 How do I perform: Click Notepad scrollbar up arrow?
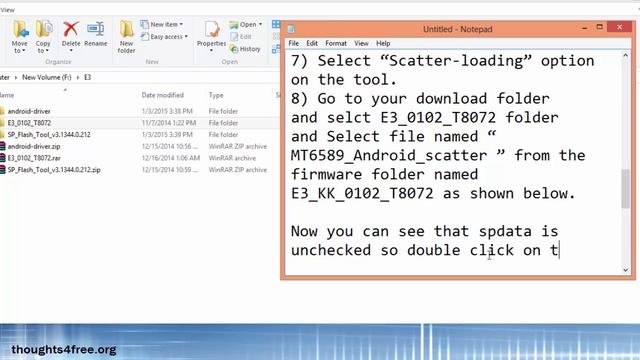625,56
